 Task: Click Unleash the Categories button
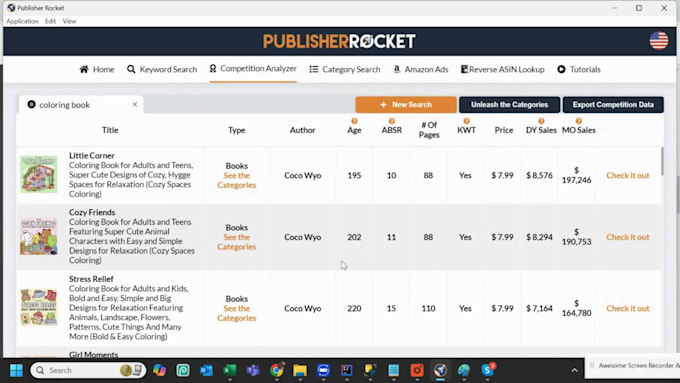coord(510,105)
